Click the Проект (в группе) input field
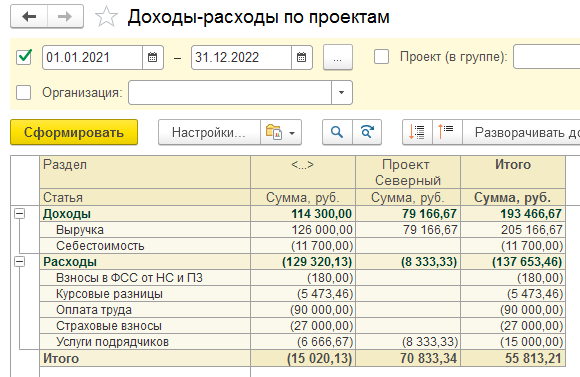This screenshot has width=580, height=377. [x=547, y=57]
